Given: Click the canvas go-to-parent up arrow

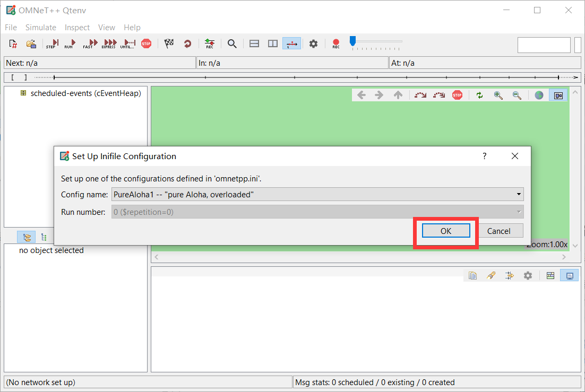Looking at the screenshot, I should click(x=398, y=95).
